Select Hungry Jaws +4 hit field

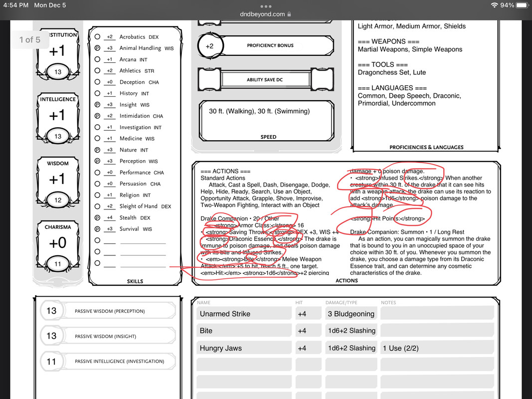coord(309,348)
